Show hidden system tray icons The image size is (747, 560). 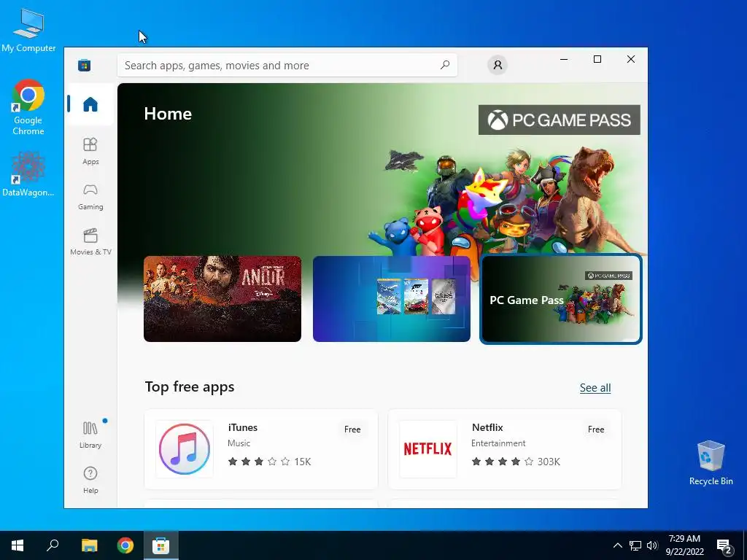[x=617, y=545]
